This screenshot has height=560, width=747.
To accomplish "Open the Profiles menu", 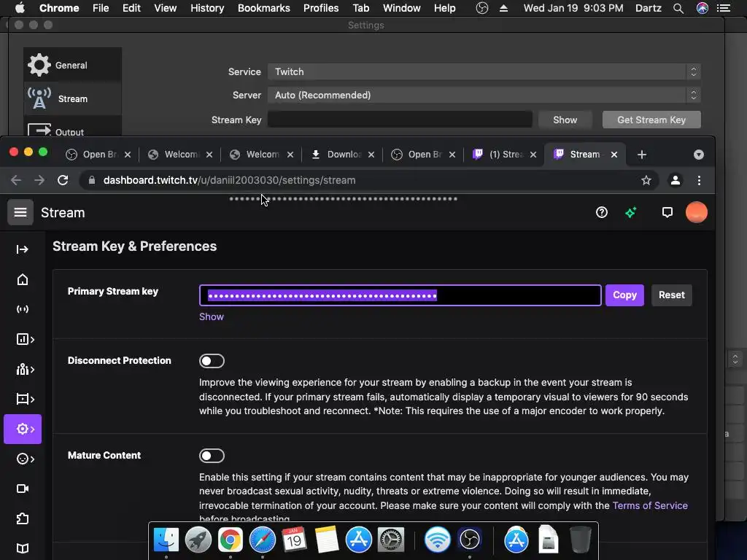I will point(321,8).
